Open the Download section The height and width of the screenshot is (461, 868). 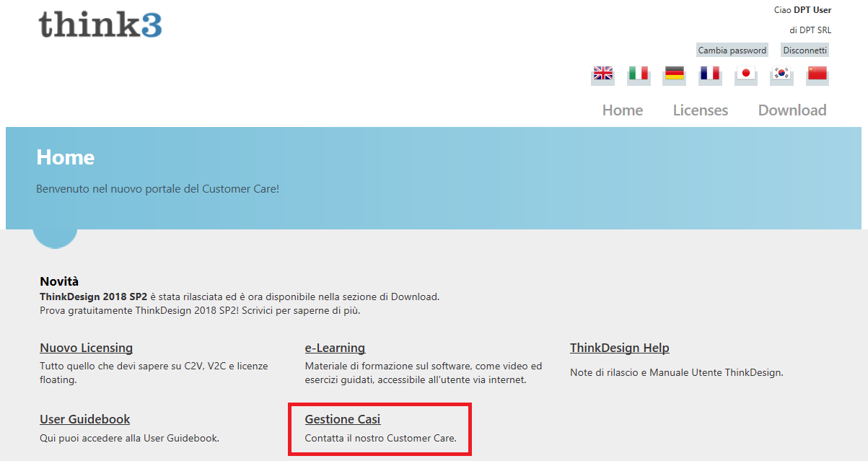pos(792,110)
